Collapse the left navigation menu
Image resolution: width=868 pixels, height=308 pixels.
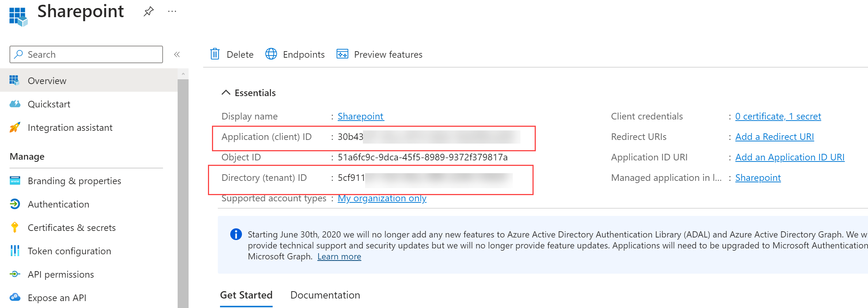[177, 54]
